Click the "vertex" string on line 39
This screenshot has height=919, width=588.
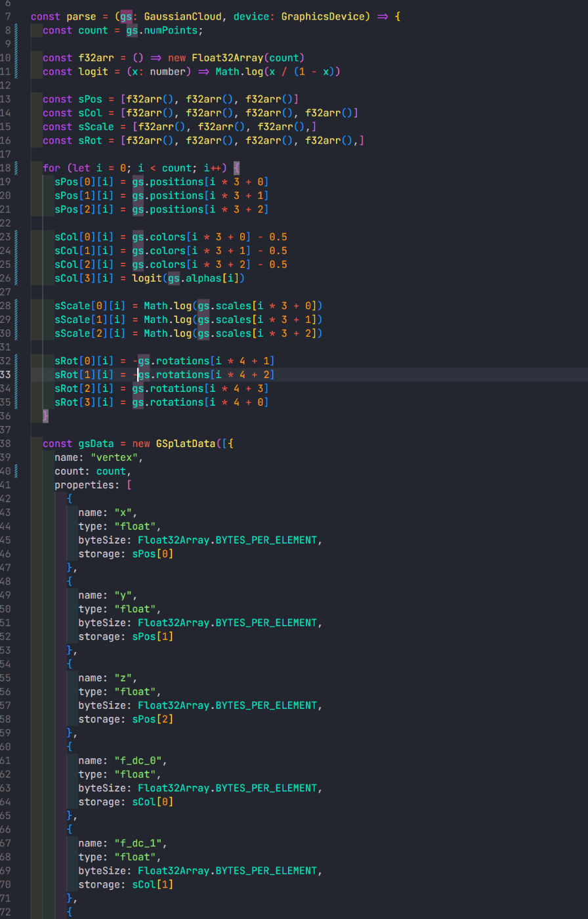point(114,458)
